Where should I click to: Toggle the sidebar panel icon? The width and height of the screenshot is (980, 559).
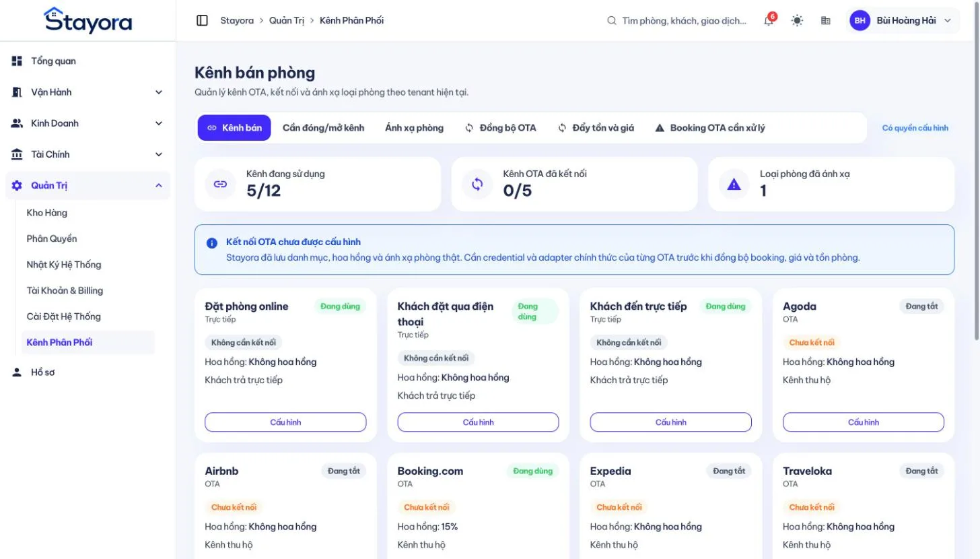[202, 20]
